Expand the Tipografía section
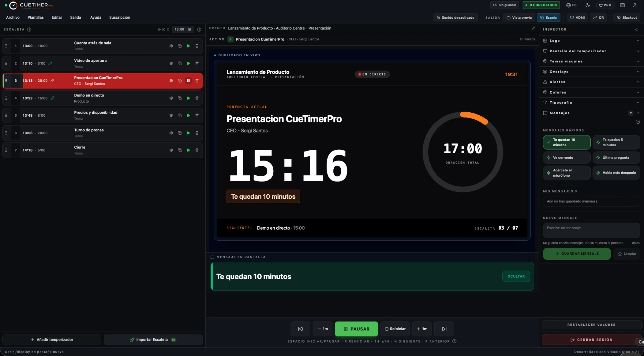 (x=591, y=103)
